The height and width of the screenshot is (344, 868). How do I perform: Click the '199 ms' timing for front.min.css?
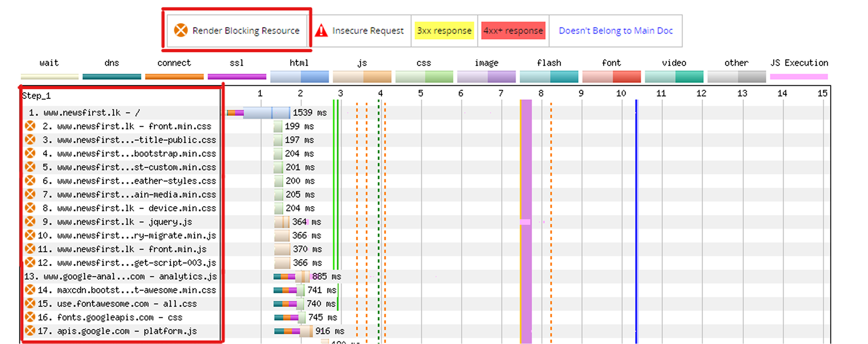point(299,126)
